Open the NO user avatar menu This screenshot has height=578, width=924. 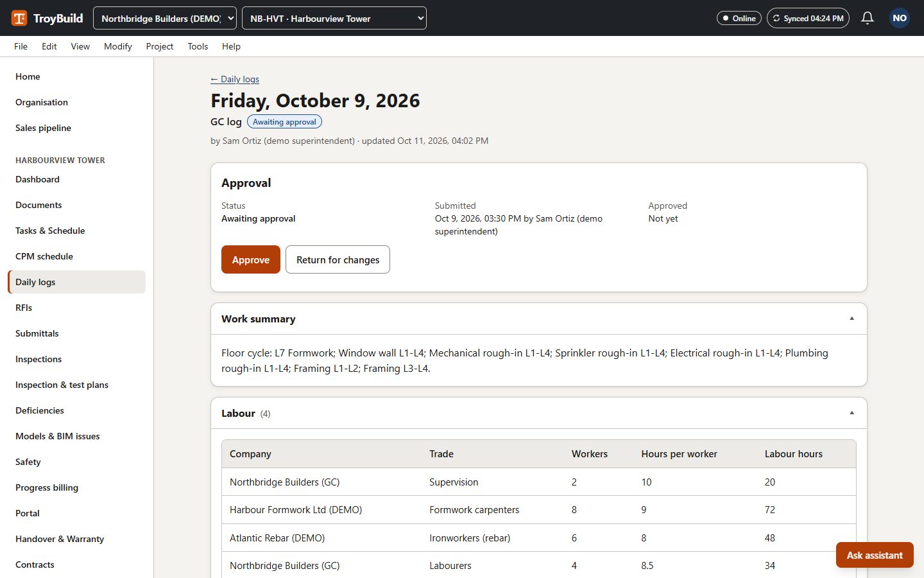[900, 18]
